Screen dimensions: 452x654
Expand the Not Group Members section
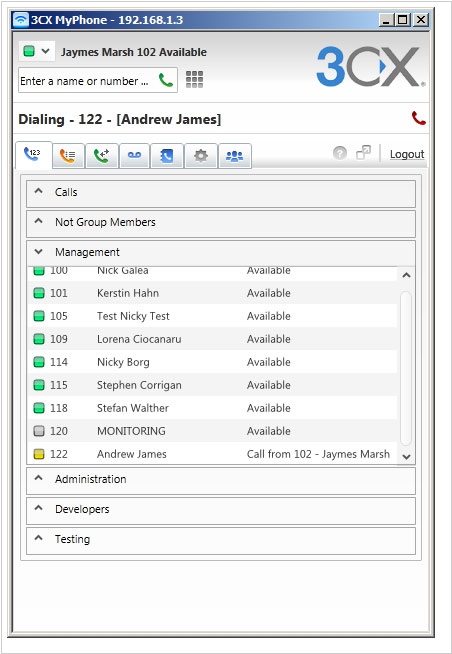221,223
